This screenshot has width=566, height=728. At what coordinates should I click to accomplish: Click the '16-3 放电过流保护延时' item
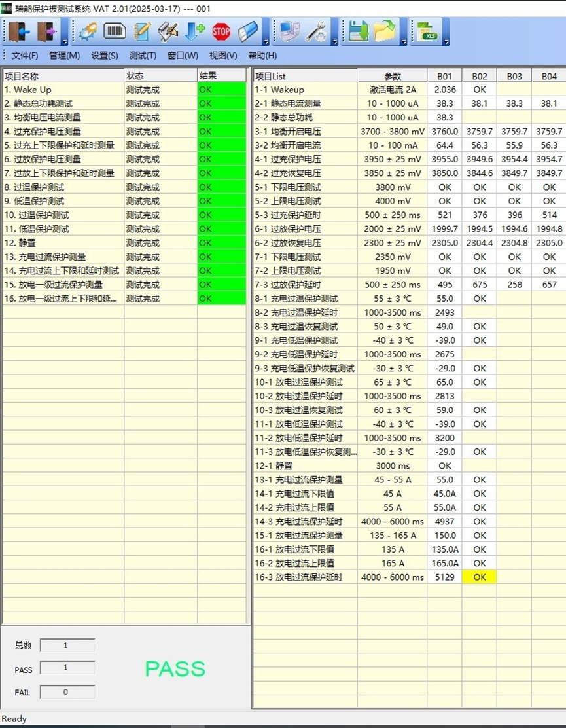click(x=306, y=577)
